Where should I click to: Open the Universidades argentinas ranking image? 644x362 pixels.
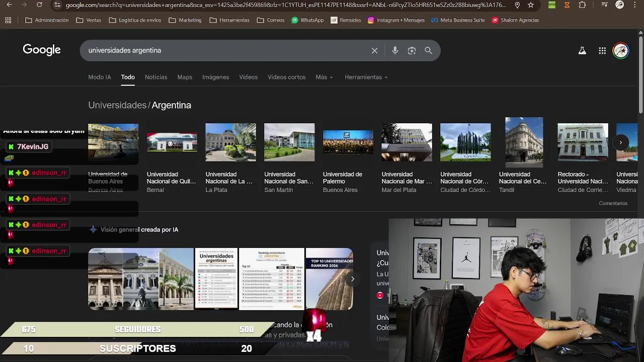pos(216,279)
